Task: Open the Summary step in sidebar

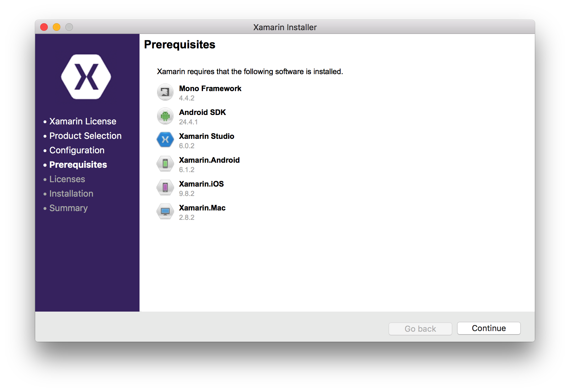Action: click(x=68, y=208)
